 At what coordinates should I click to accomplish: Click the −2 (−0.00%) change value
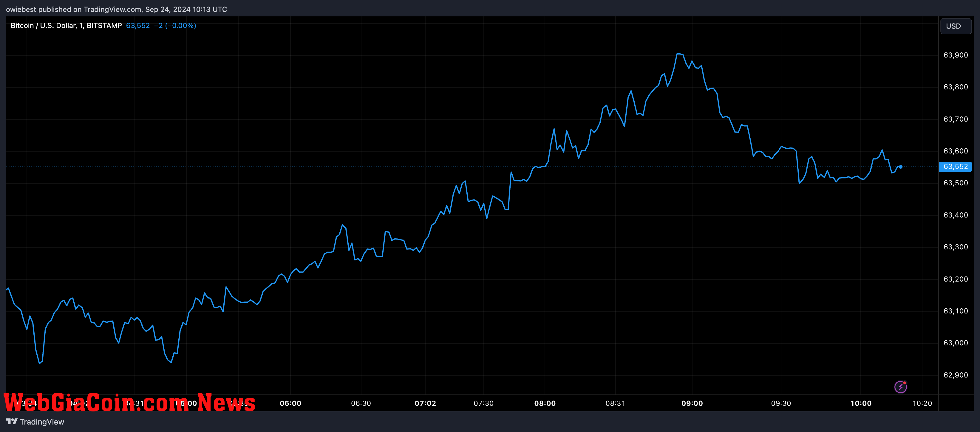click(175, 25)
